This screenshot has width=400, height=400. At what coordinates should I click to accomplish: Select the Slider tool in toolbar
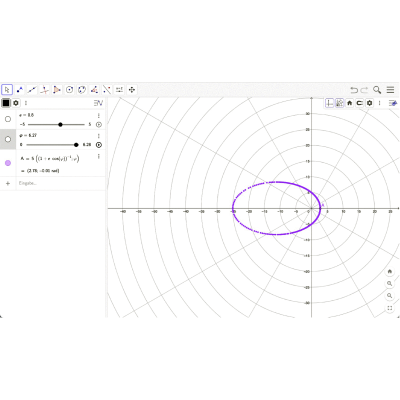119,90
